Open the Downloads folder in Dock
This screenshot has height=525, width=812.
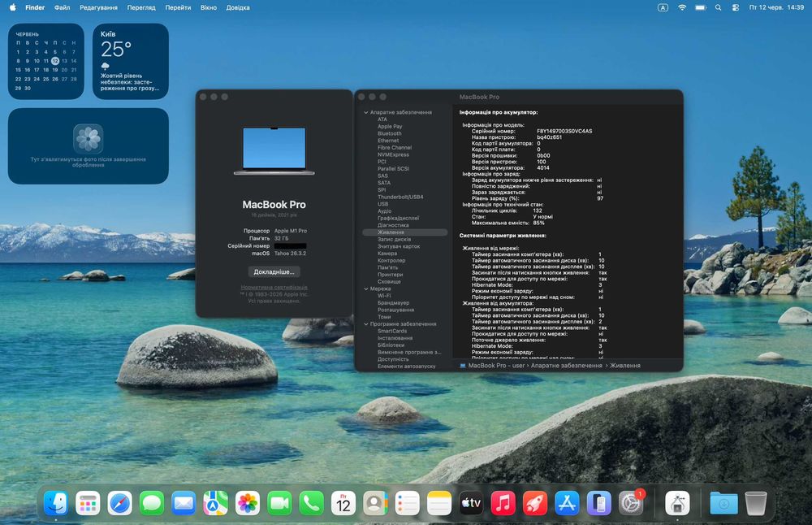[724, 503]
